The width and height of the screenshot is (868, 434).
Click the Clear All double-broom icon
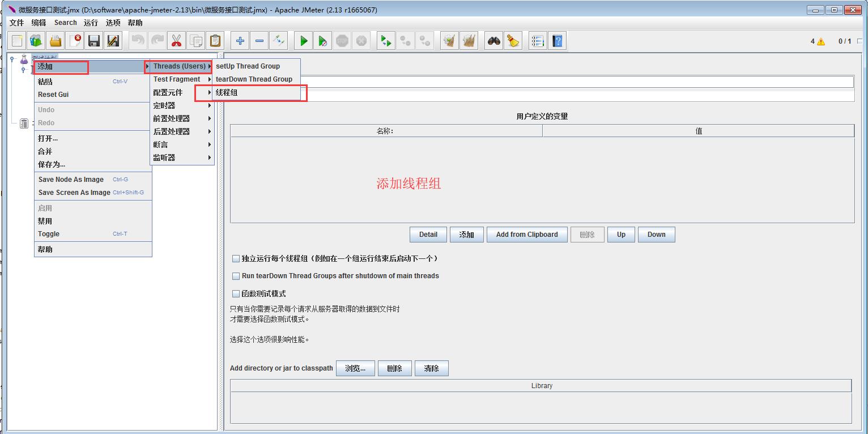(469, 41)
